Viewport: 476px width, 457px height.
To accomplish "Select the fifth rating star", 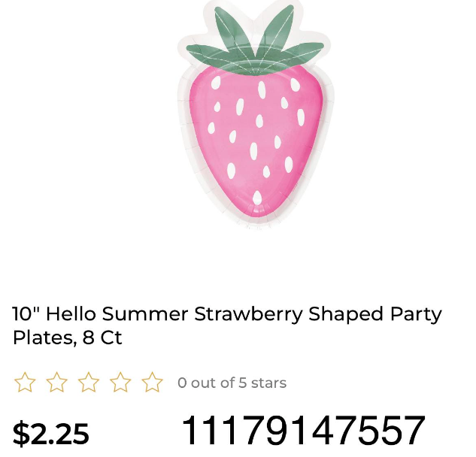I will [x=153, y=383].
